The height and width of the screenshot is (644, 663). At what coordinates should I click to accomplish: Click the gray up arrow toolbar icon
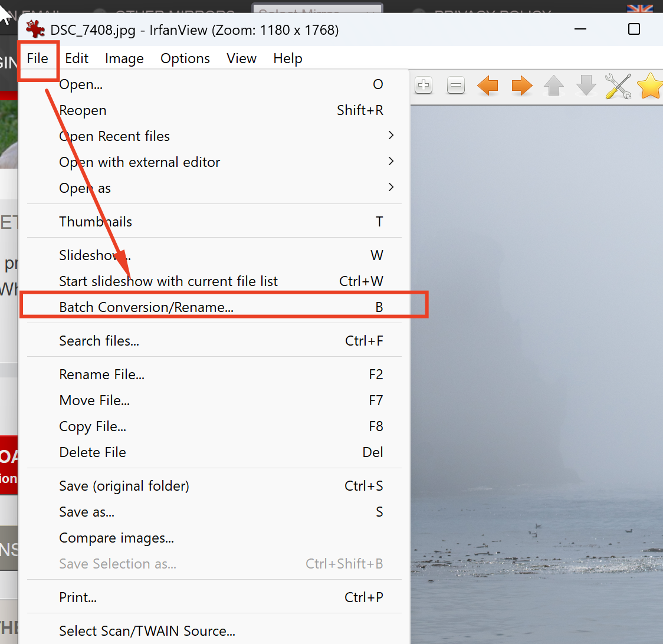[554, 86]
